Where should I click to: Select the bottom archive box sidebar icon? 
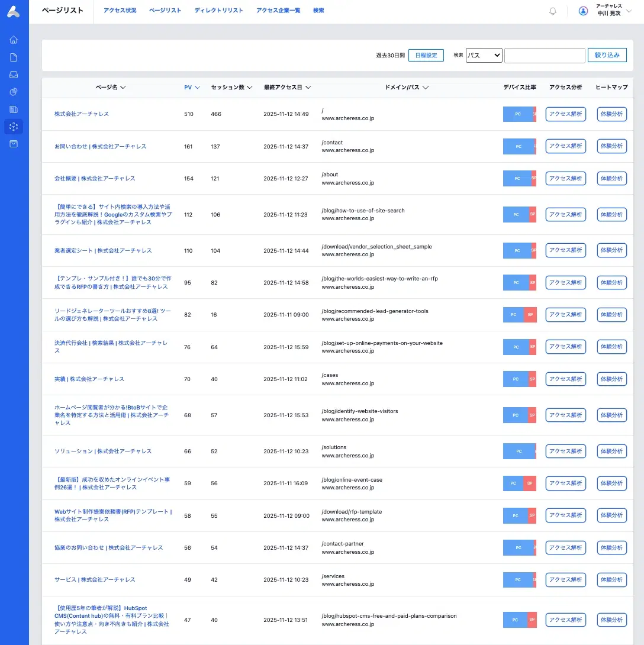click(14, 144)
